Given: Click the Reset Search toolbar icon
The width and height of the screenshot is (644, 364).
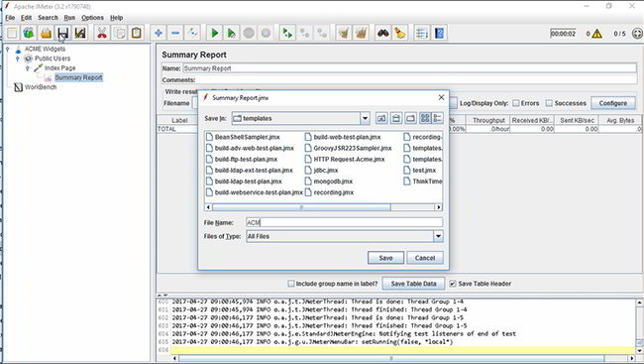Looking at the screenshot, I should point(400,33).
